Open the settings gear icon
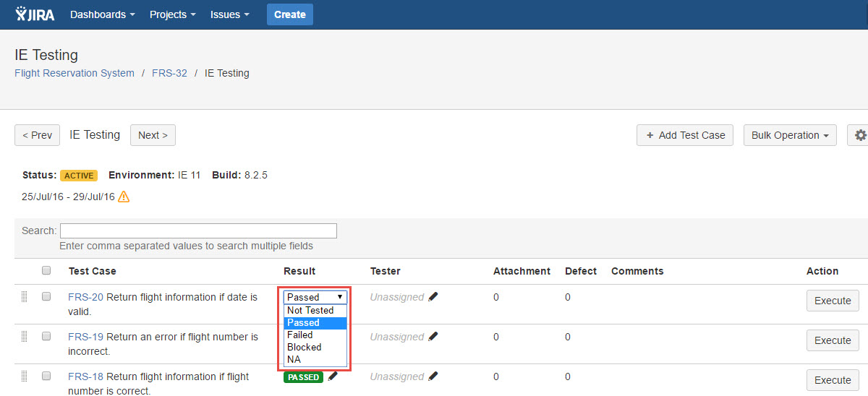The image size is (868, 396). [x=860, y=135]
